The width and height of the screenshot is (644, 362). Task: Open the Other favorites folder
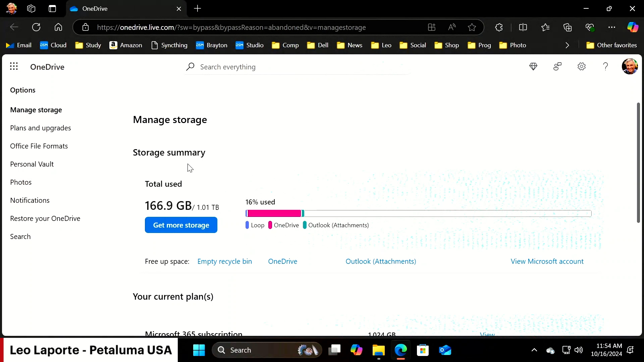(x=611, y=45)
